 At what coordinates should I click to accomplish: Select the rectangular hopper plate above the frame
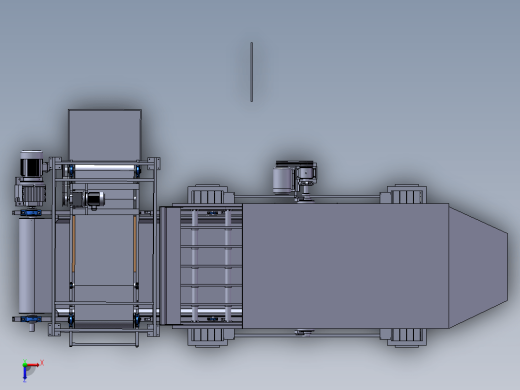105,134
